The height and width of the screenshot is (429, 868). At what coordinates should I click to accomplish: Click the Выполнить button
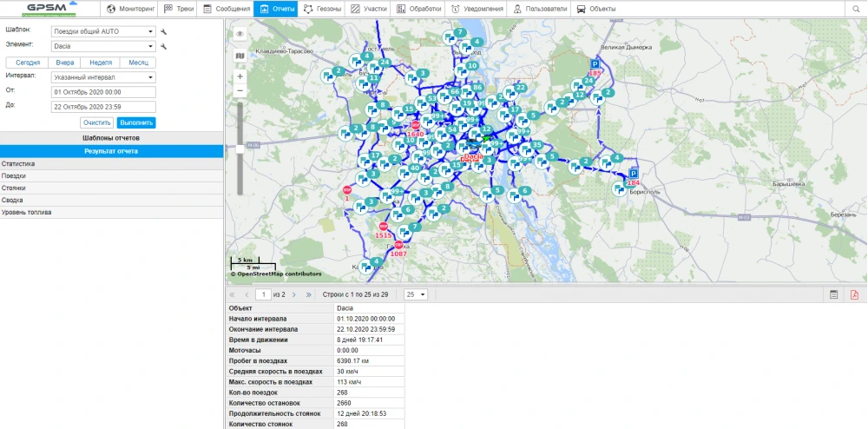136,123
